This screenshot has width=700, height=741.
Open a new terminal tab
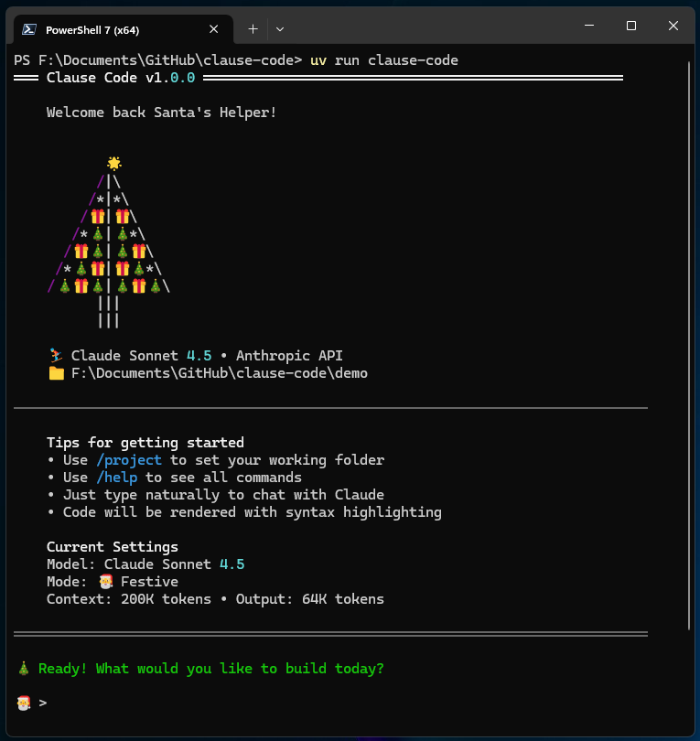253,29
